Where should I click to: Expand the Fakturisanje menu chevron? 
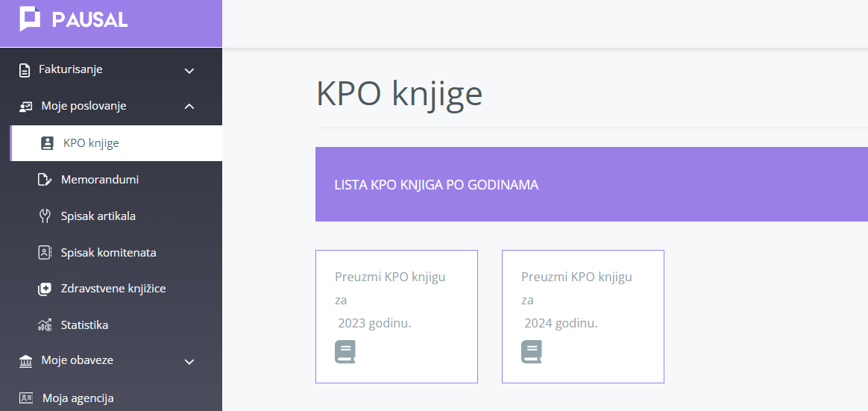(189, 71)
